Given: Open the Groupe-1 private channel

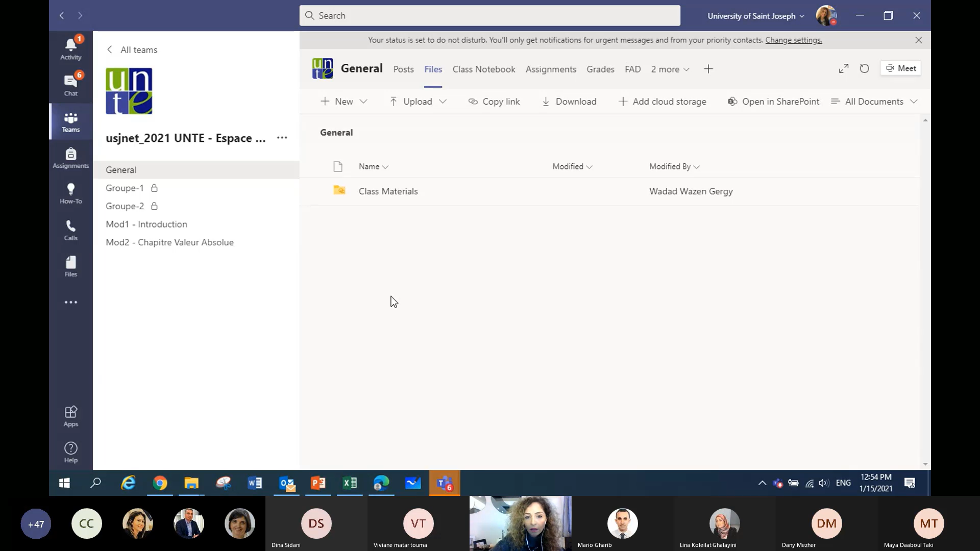Looking at the screenshot, I should [196, 188].
